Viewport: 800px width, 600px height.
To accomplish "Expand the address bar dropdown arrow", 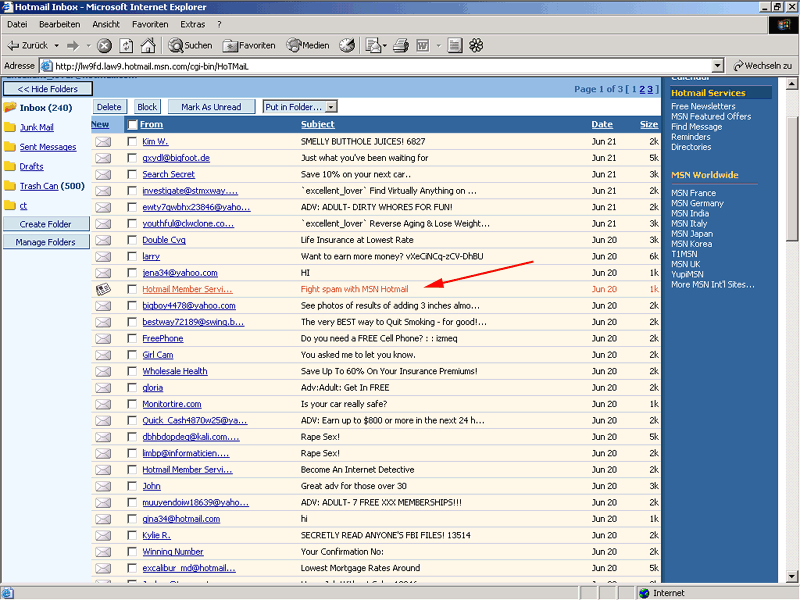I will (718, 66).
